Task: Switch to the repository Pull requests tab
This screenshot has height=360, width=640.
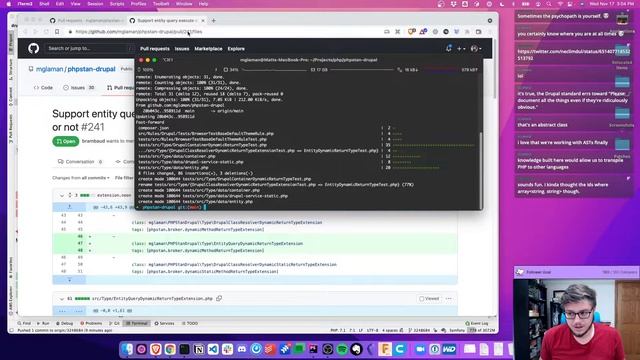Action: tap(121, 87)
